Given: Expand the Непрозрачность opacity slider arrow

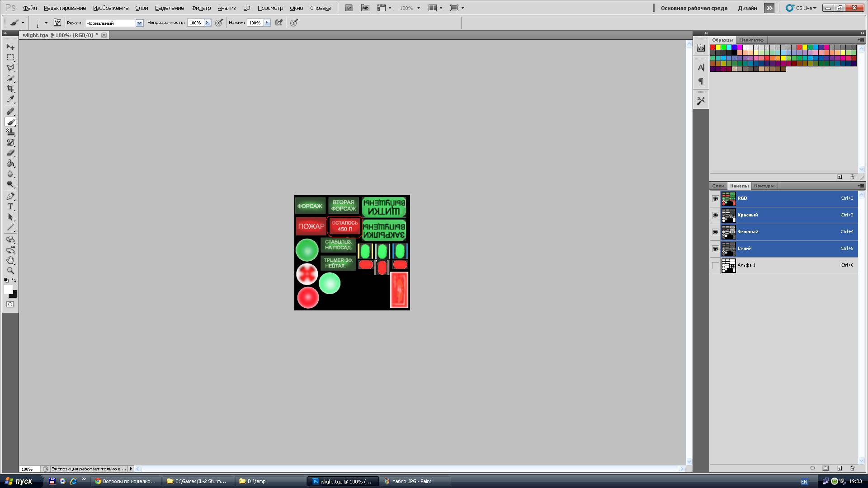Looking at the screenshot, I should tap(208, 23).
